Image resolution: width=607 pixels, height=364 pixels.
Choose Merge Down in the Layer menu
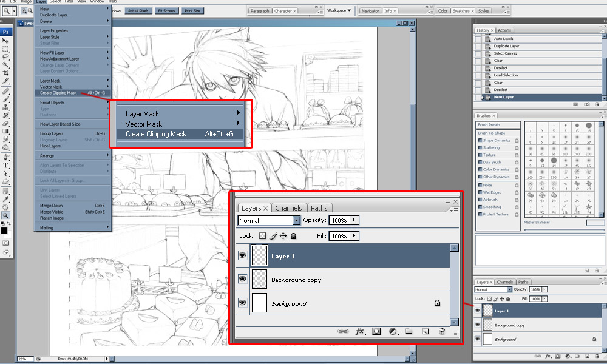coord(73,206)
